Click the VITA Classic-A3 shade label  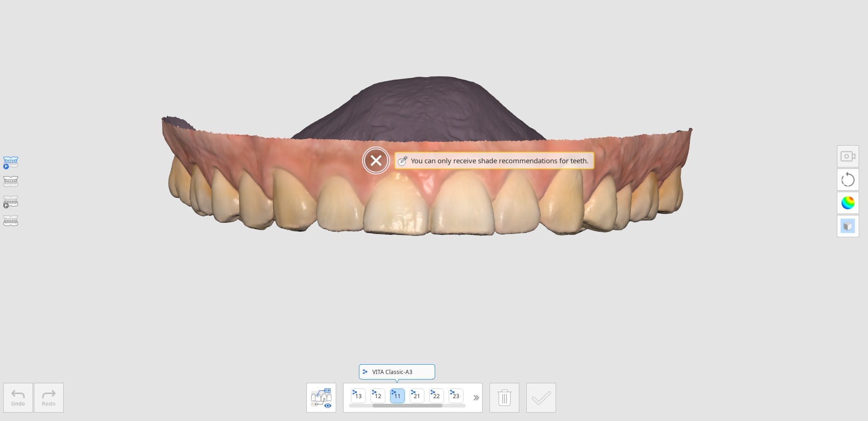[x=397, y=372]
